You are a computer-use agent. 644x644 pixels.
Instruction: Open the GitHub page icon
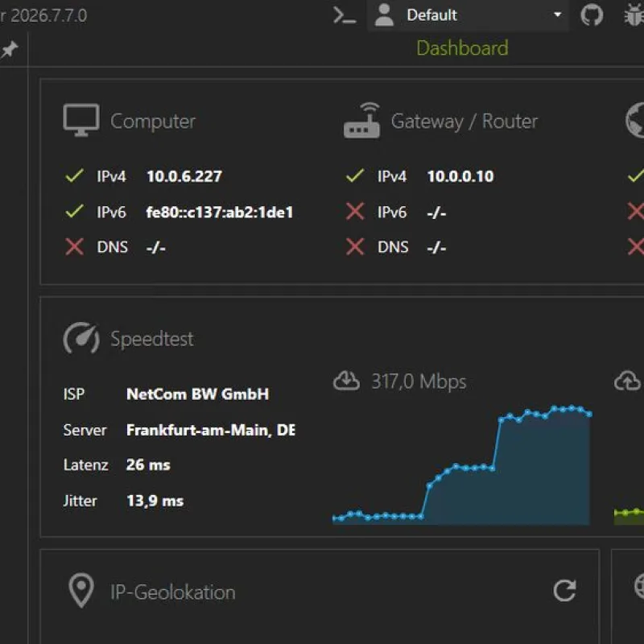(592, 15)
